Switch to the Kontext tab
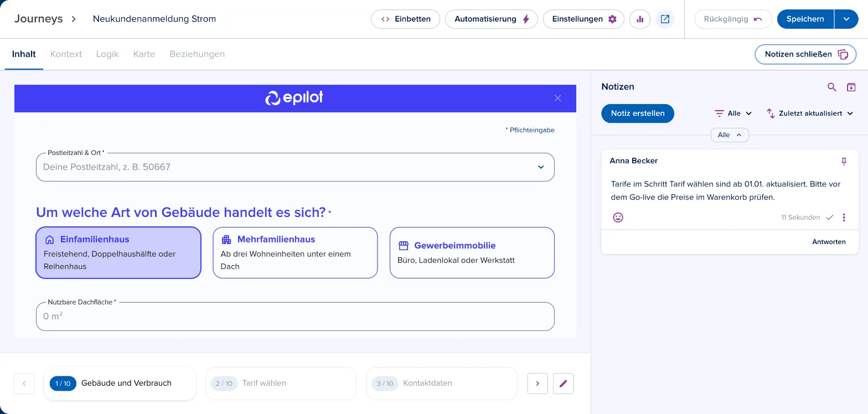Viewport: 868px width, 414px height. click(x=66, y=54)
